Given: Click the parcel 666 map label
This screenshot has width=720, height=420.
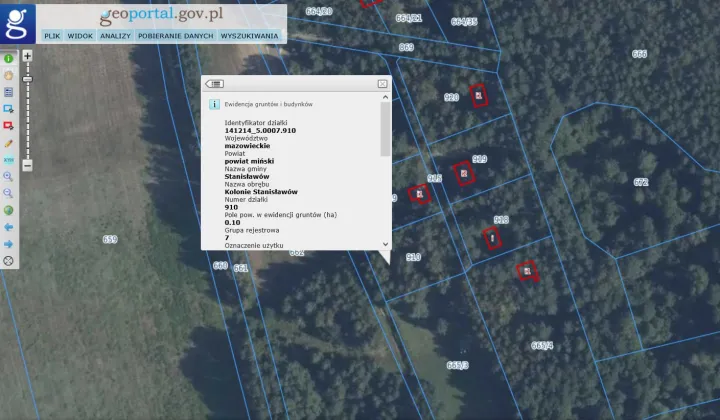Looking at the screenshot, I should 639,54.
